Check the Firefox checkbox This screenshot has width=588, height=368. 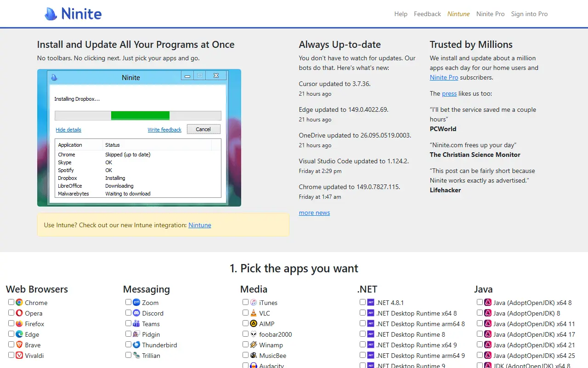11,323
